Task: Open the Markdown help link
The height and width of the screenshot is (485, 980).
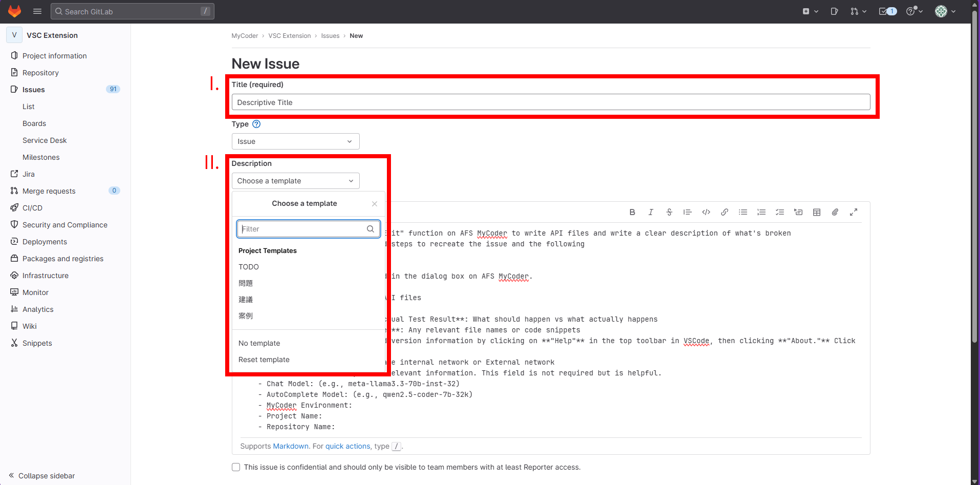Action: (291, 446)
